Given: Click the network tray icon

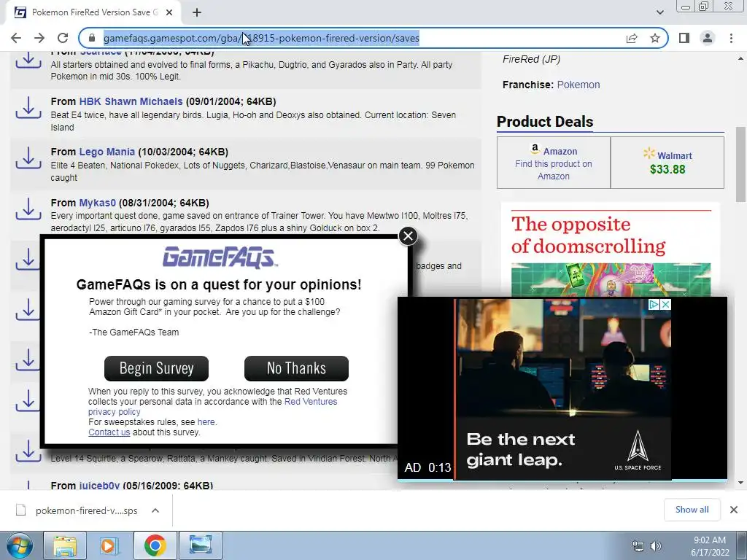Looking at the screenshot, I should pos(638,546).
